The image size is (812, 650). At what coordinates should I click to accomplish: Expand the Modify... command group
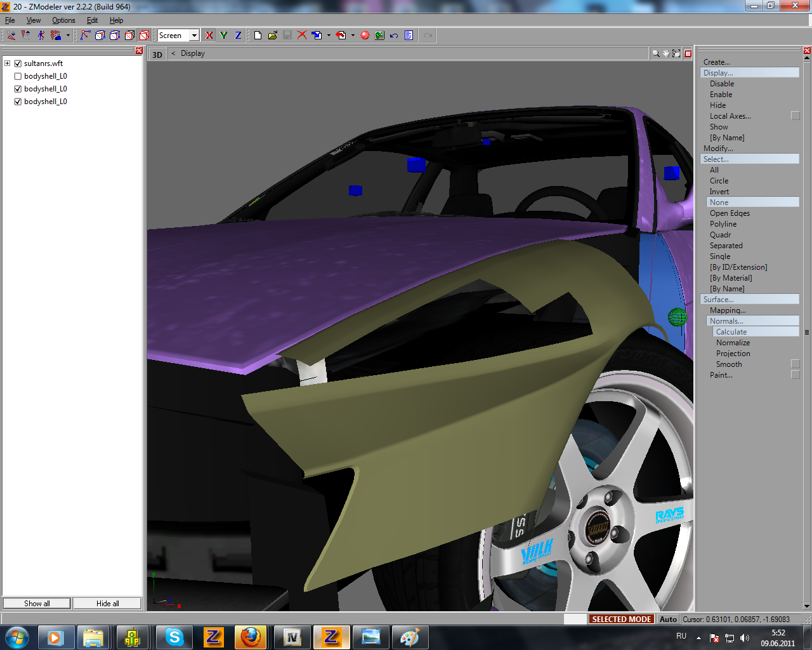[x=718, y=149]
